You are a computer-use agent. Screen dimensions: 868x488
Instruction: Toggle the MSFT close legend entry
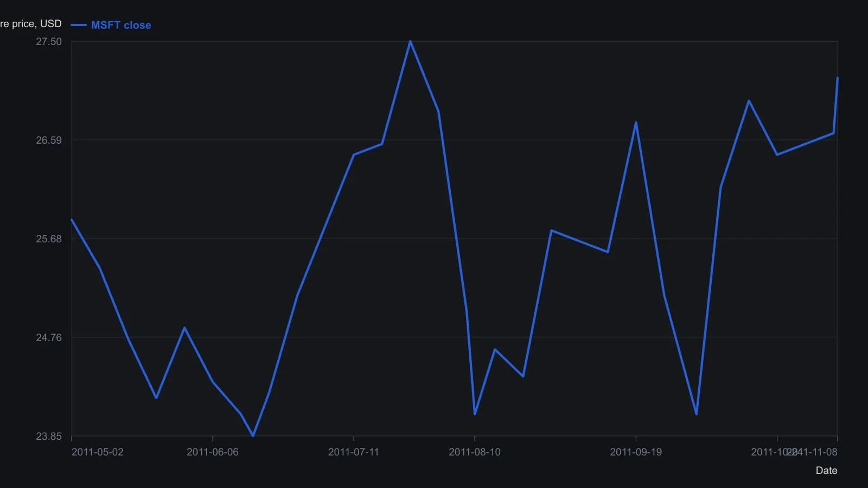111,25
